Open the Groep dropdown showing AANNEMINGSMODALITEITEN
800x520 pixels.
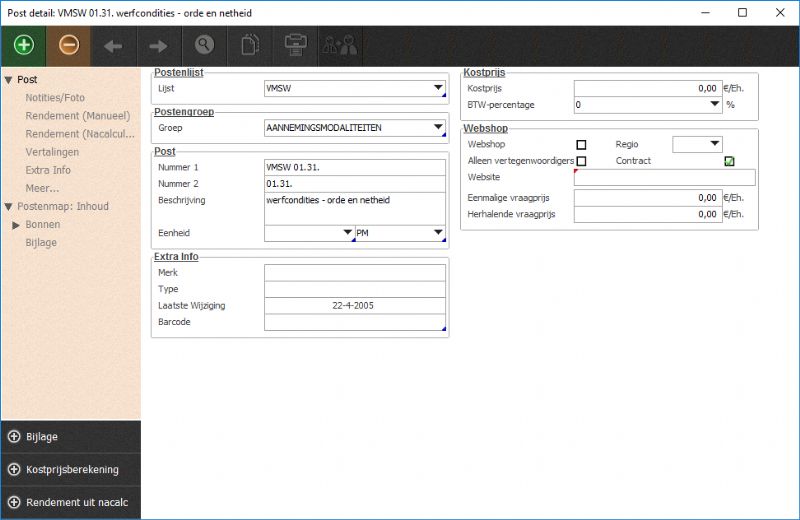[438, 128]
